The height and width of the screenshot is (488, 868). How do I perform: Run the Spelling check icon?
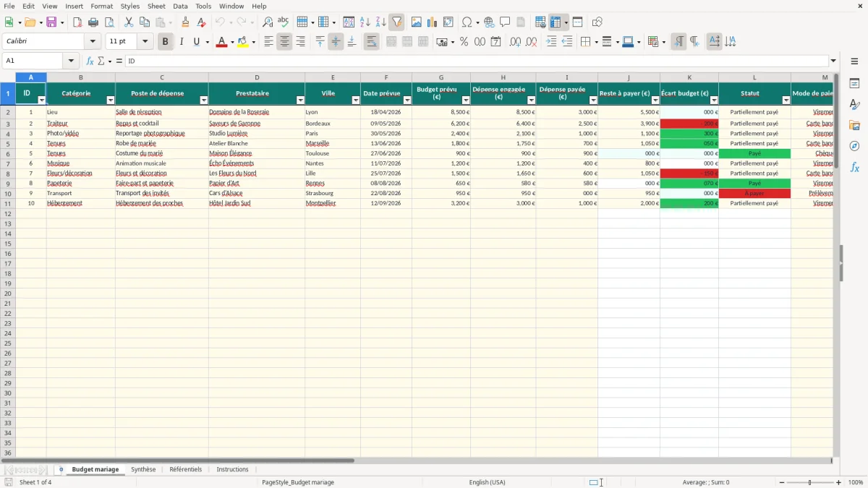(284, 22)
